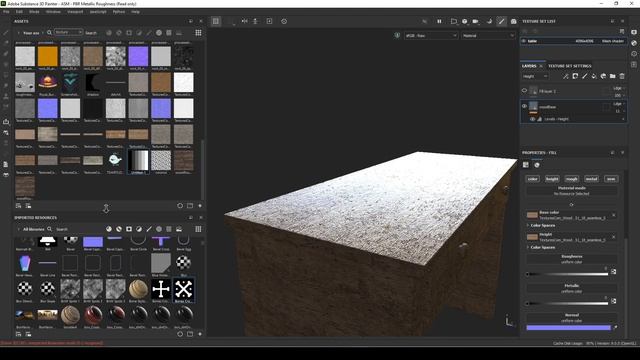Open the layers channel dropdown showing Height
The height and width of the screenshot is (360, 640).
[535, 76]
